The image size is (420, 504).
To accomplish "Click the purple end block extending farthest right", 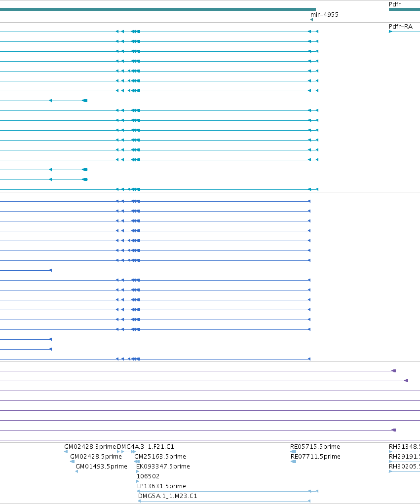I will [406, 381].
